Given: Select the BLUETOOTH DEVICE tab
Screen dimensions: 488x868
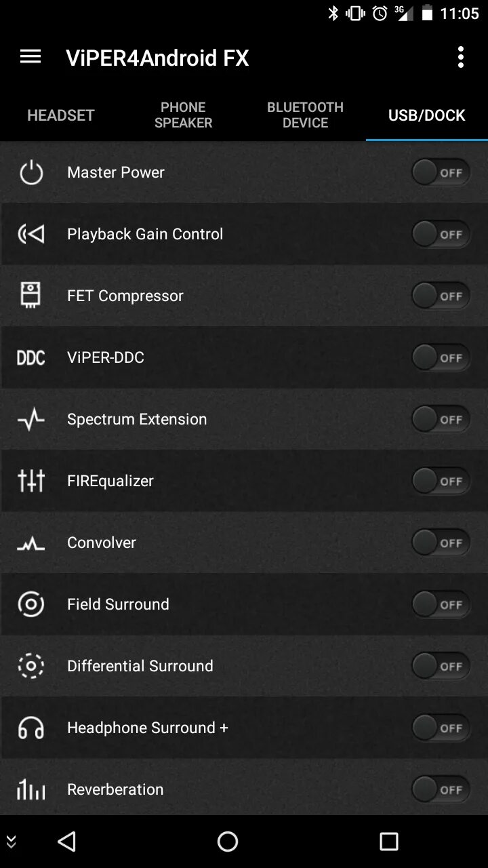Looking at the screenshot, I should [305, 115].
